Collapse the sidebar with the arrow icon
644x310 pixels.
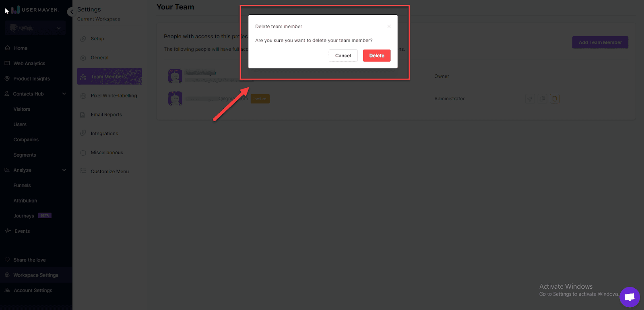pos(71,12)
